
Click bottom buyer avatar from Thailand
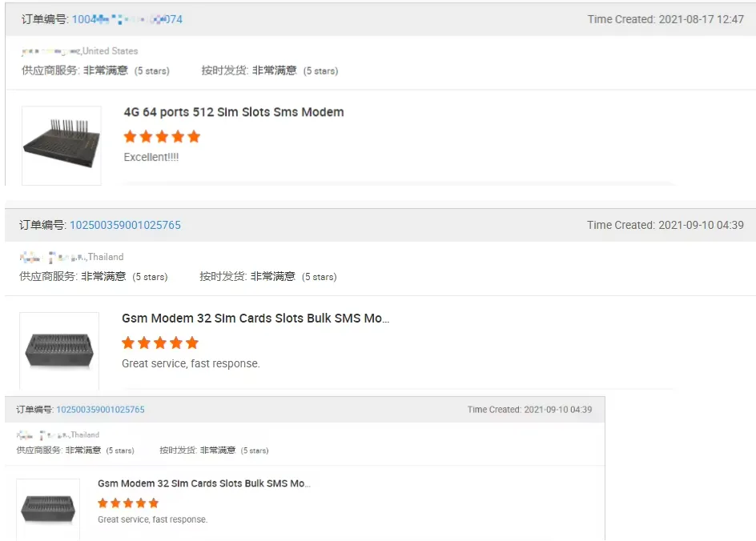coord(25,435)
